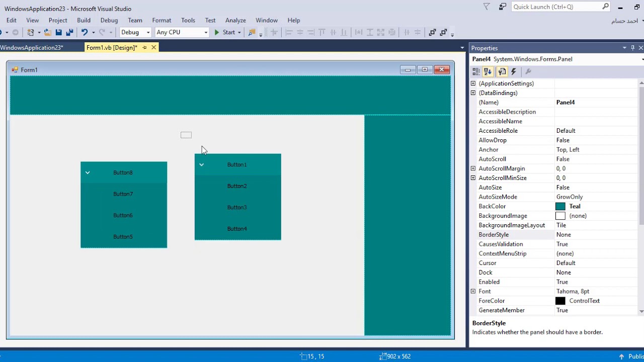The height and width of the screenshot is (362, 644).
Task: Click the New Project toolbar icon
Action: (x=31, y=32)
